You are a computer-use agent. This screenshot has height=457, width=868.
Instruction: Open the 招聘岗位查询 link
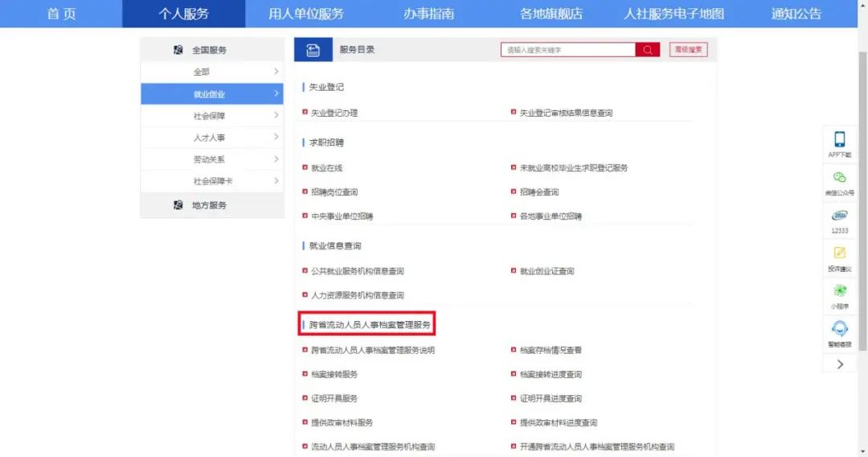coord(334,192)
